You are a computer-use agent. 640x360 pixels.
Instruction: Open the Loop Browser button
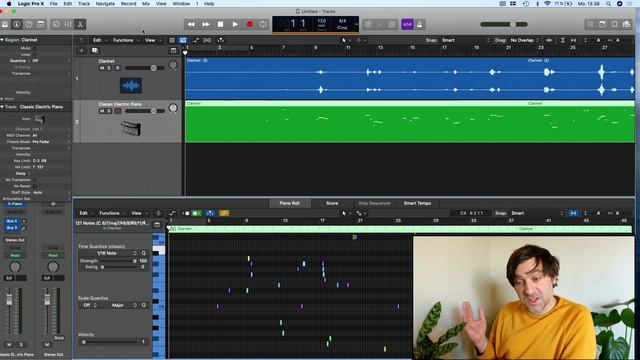click(x=614, y=24)
